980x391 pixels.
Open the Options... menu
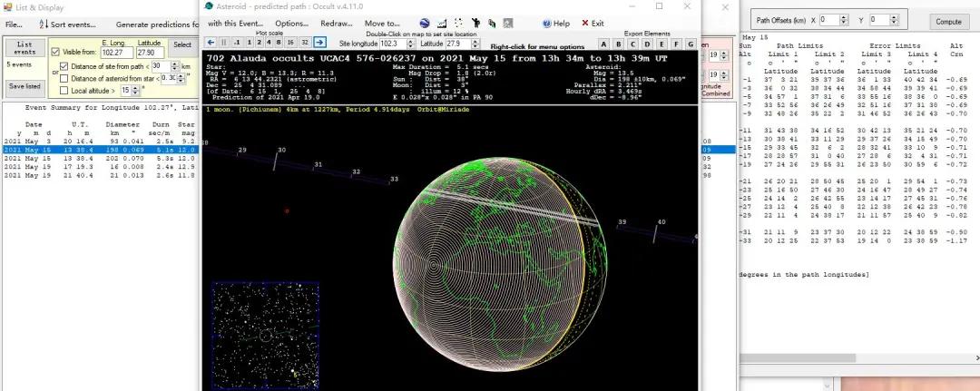coord(292,23)
